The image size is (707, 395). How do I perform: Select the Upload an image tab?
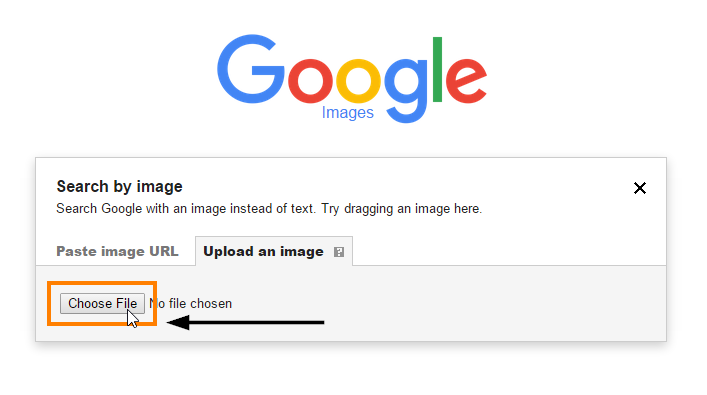point(263,251)
